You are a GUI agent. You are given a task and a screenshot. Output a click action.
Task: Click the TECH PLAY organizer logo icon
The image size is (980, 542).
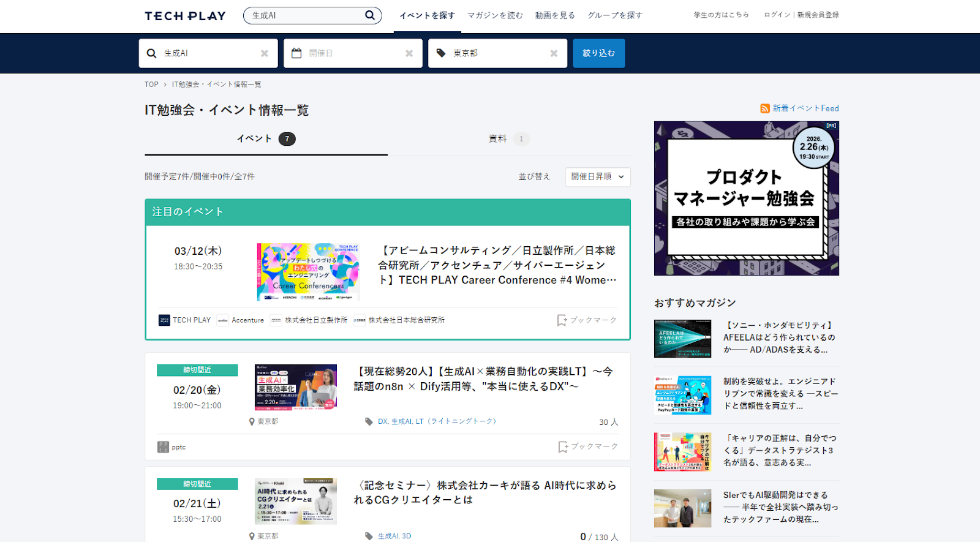click(164, 320)
